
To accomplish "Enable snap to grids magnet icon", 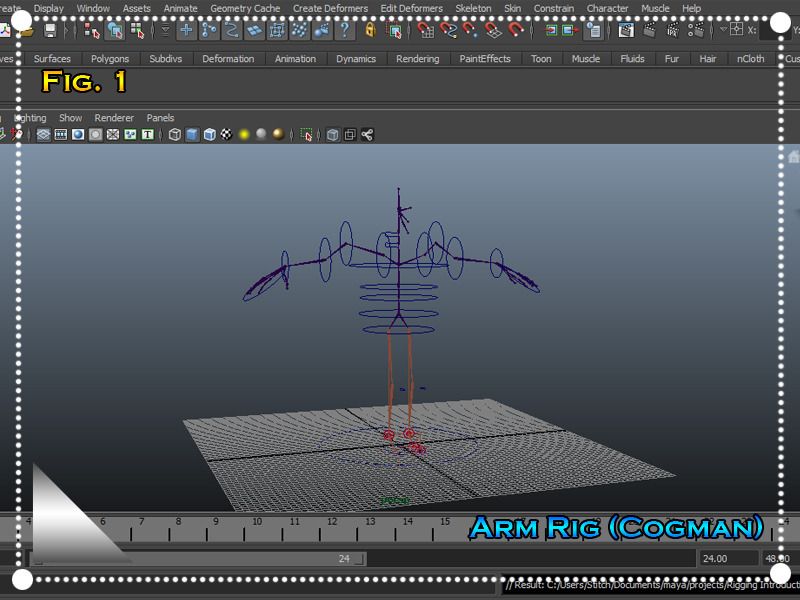I will coord(425,31).
